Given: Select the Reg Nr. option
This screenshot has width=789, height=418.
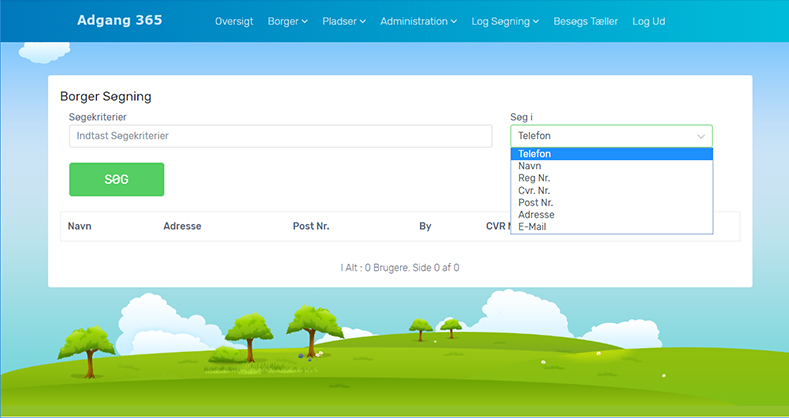Looking at the screenshot, I should 535,178.
